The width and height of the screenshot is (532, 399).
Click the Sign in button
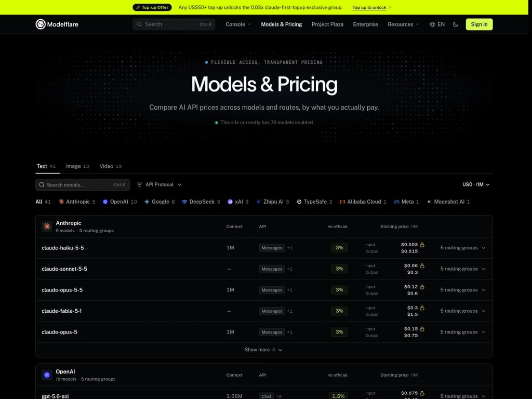pos(479,24)
